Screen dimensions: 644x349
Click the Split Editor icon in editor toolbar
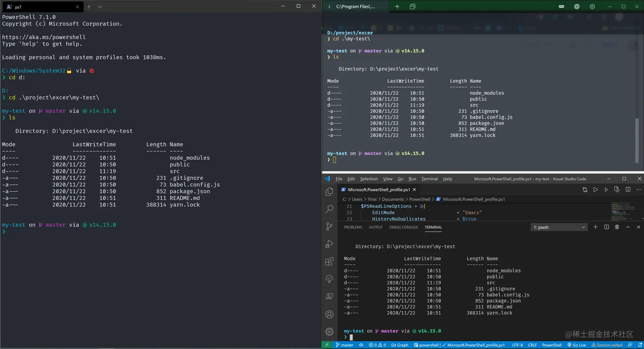628,190
